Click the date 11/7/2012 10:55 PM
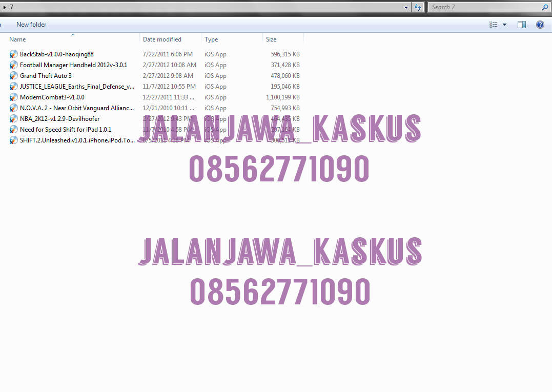552x392 pixels. [x=169, y=87]
